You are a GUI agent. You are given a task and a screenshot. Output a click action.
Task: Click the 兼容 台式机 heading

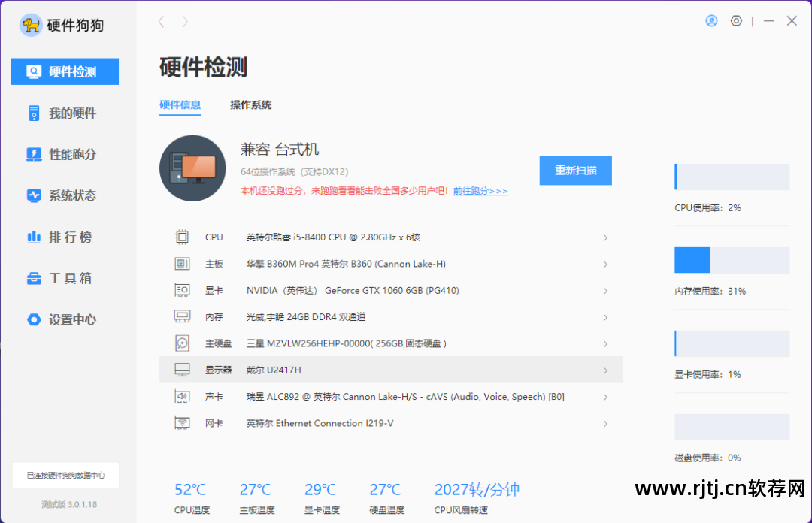click(x=279, y=149)
